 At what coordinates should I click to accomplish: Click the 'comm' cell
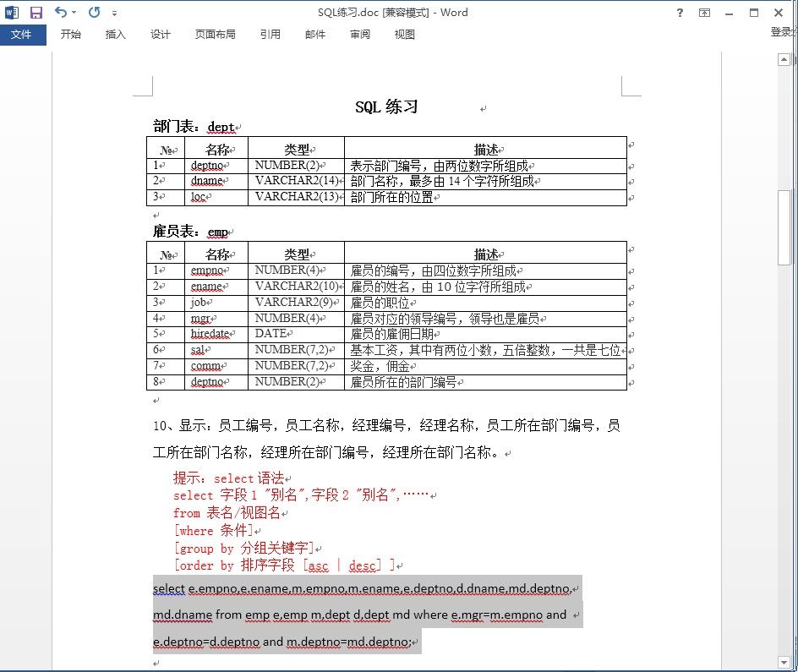pos(216,366)
